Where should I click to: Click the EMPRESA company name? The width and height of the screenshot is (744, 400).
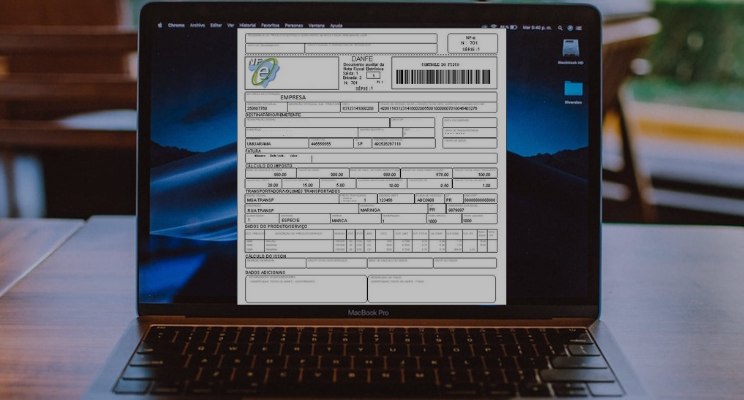click(x=293, y=97)
